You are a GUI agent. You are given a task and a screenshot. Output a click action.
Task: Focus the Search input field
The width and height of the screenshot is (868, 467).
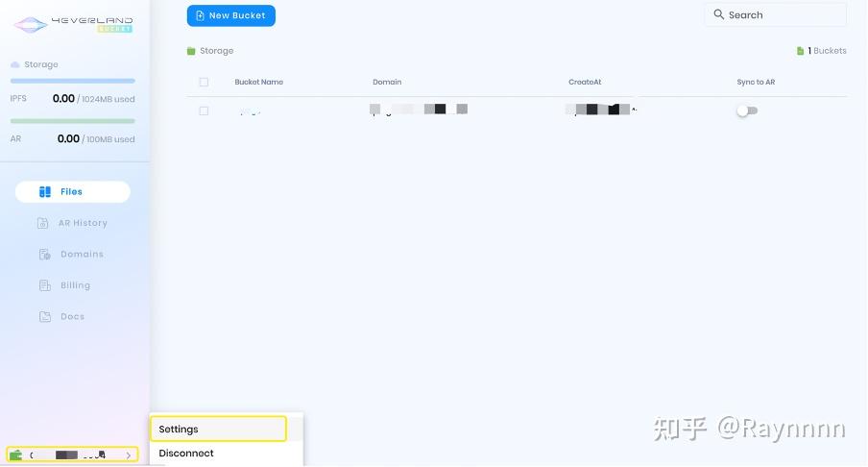(x=775, y=15)
